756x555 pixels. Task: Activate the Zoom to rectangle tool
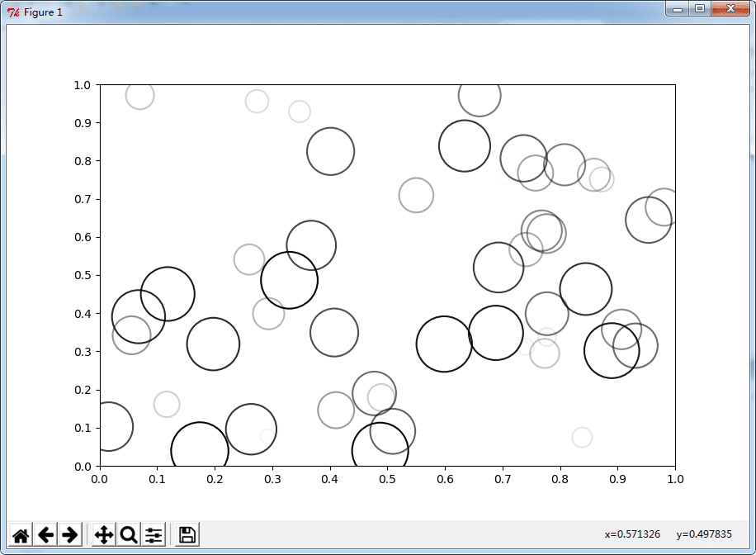click(129, 534)
